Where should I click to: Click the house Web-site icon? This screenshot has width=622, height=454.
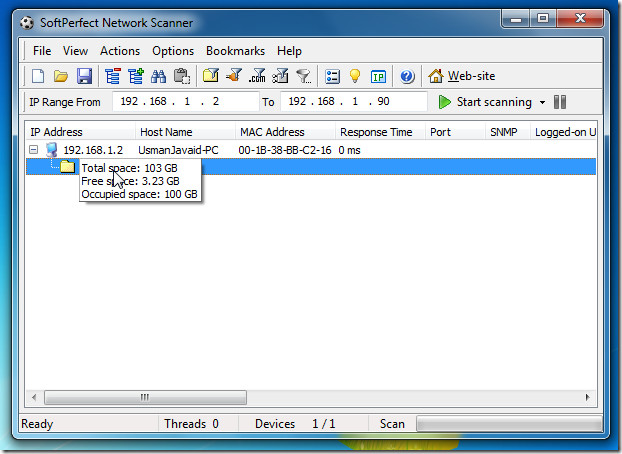click(436, 76)
